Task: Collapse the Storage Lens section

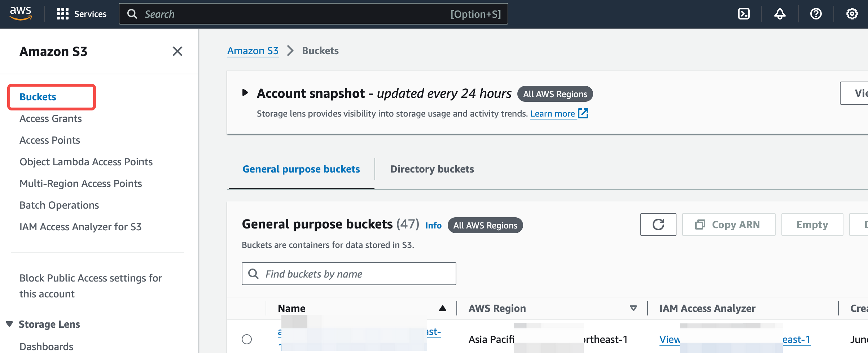Action: (x=10, y=324)
